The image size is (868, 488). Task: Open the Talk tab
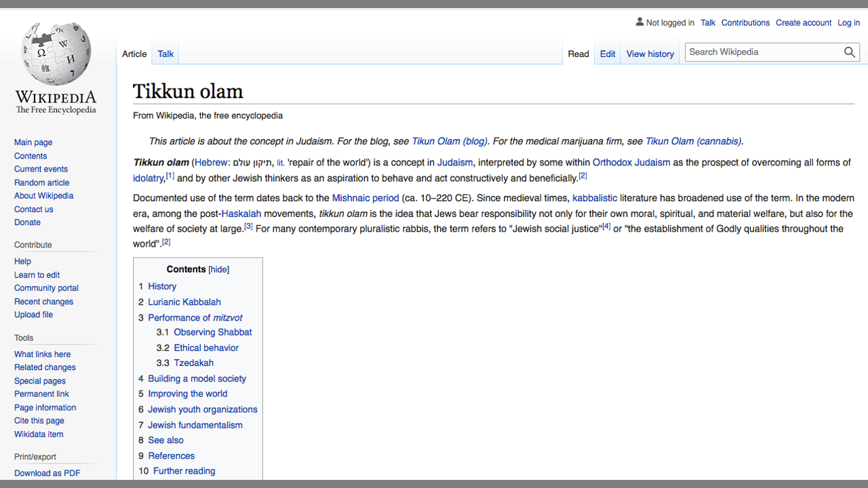[x=165, y=54]
